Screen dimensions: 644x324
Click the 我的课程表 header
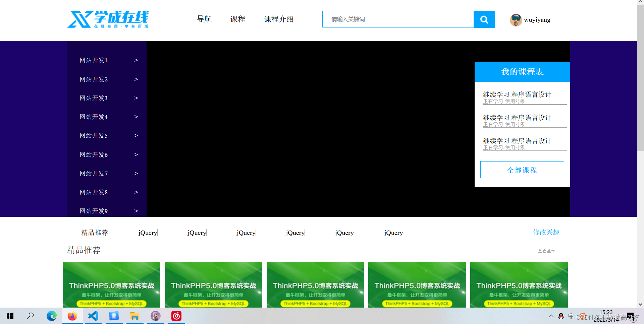(x=522, y=72)
